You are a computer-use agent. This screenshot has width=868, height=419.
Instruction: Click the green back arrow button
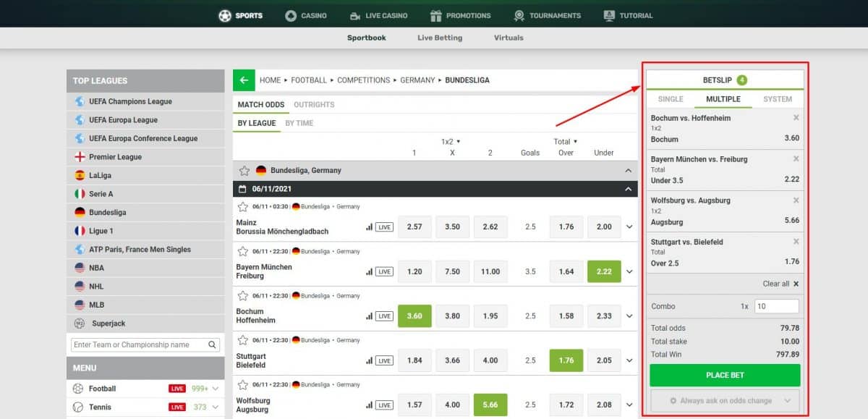point(244,80)
